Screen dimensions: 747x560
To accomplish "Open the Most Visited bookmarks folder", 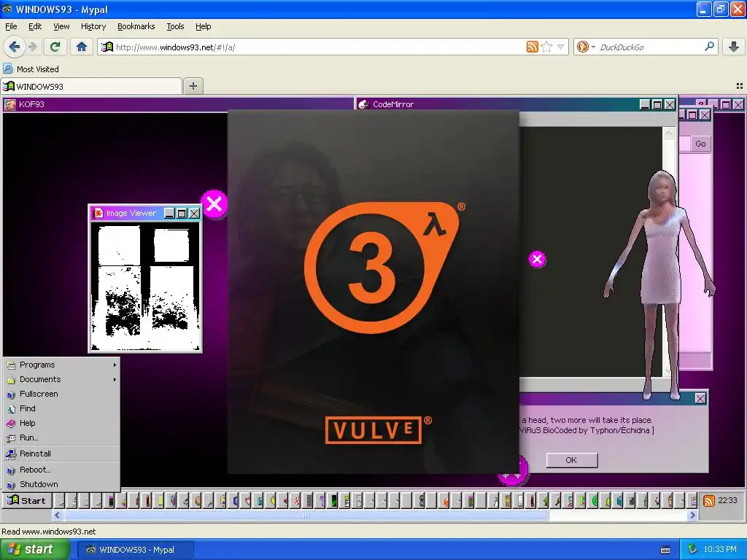I will 31,69.
